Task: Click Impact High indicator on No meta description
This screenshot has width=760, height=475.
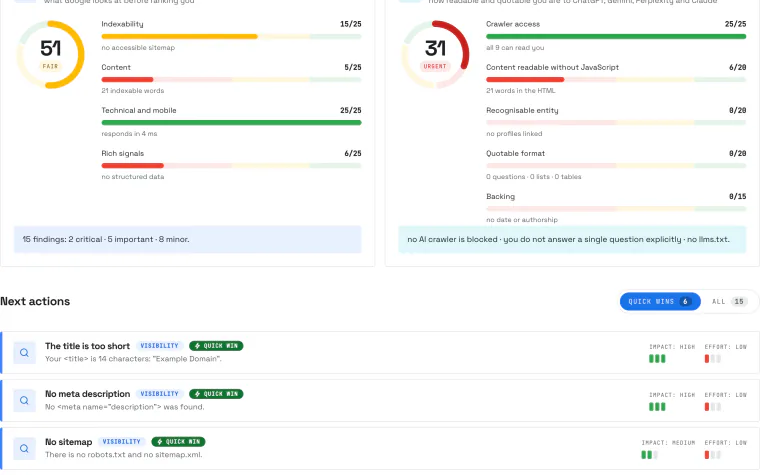Action: [x=672, y=402]
